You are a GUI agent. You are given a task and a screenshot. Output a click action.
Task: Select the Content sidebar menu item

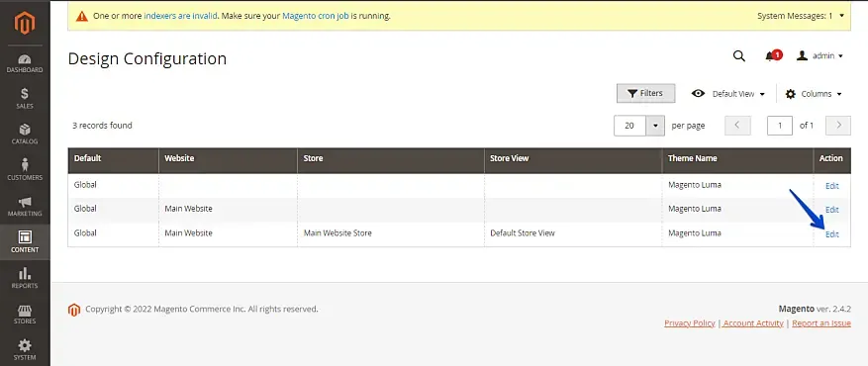(25, 242)
